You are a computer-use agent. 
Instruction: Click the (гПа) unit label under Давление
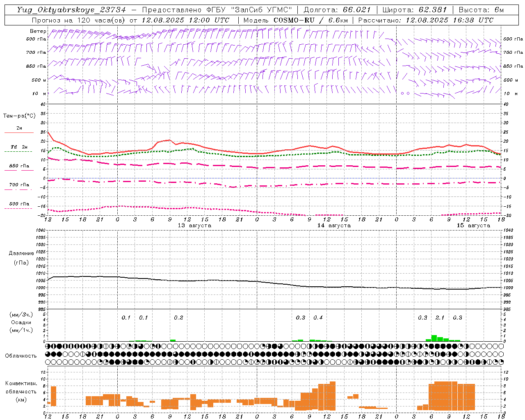click(21, 262)
